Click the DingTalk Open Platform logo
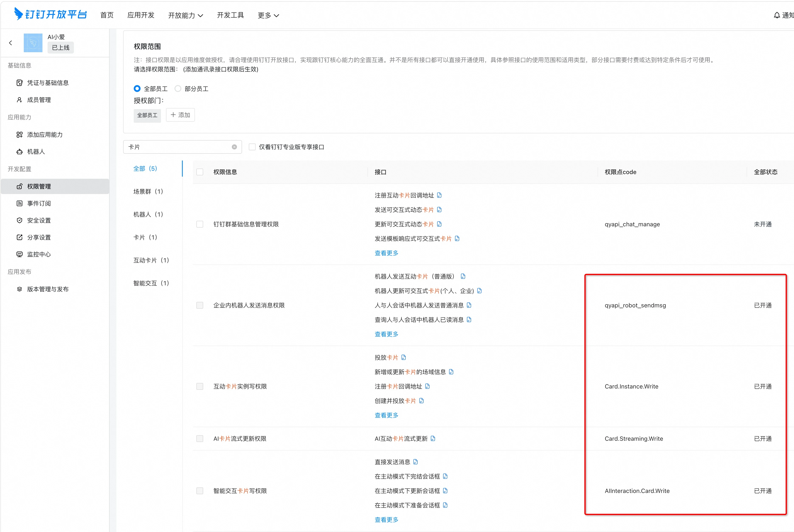The image size is (794, 532). pos(50,14)
